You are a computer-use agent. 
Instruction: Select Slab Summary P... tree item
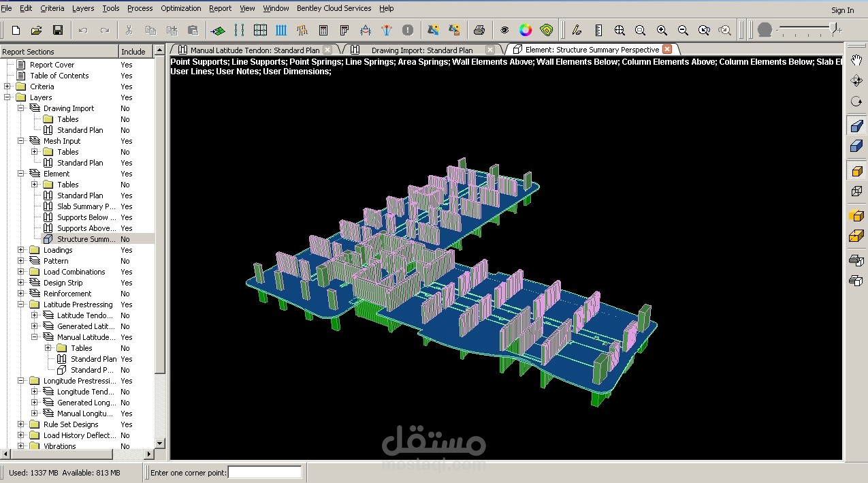coord(86,206)
